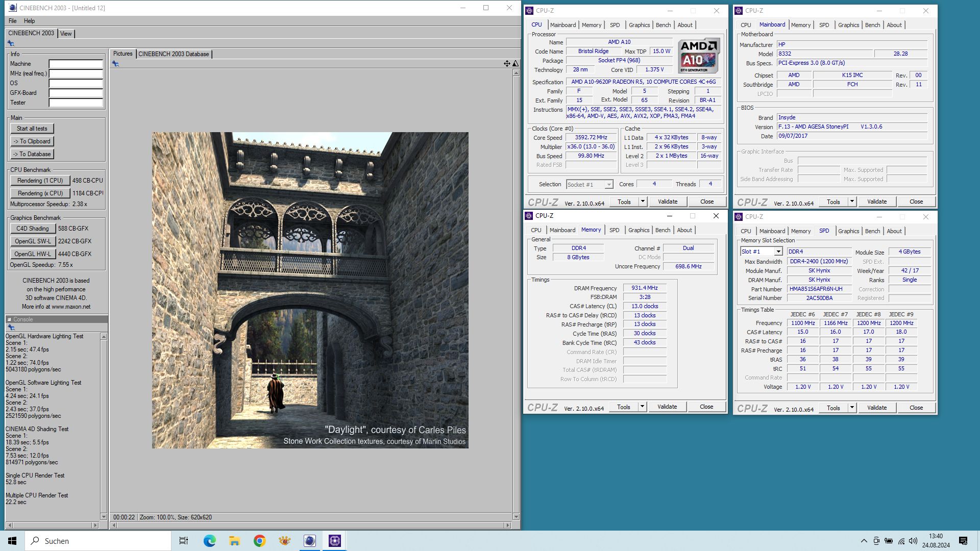This screenshot has width=980, height=551.
Task: Open the volume tray icon
Action: 913,541
